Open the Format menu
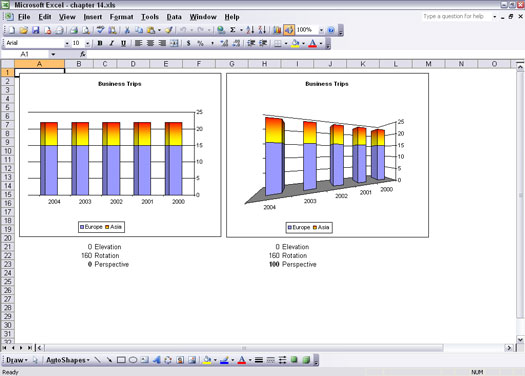 pyautogui.click(x=121, y=17)
